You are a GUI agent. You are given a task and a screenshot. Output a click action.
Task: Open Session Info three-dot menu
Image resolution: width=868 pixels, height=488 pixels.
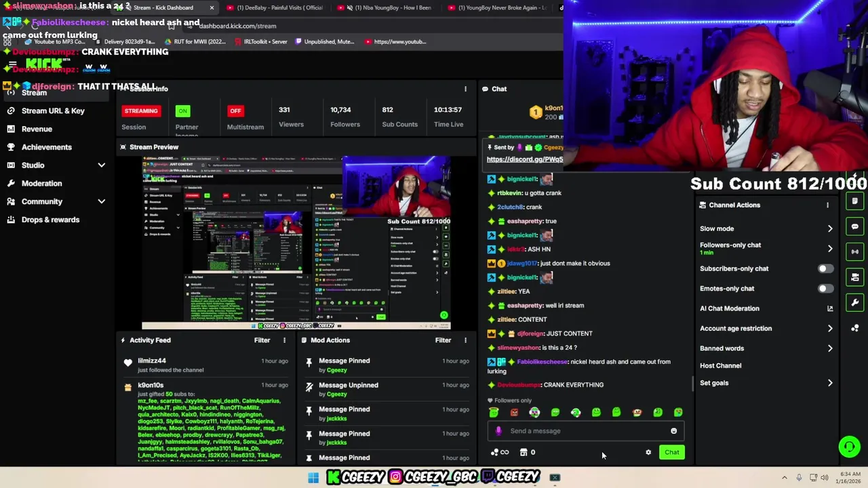click(x=465, y=89)
